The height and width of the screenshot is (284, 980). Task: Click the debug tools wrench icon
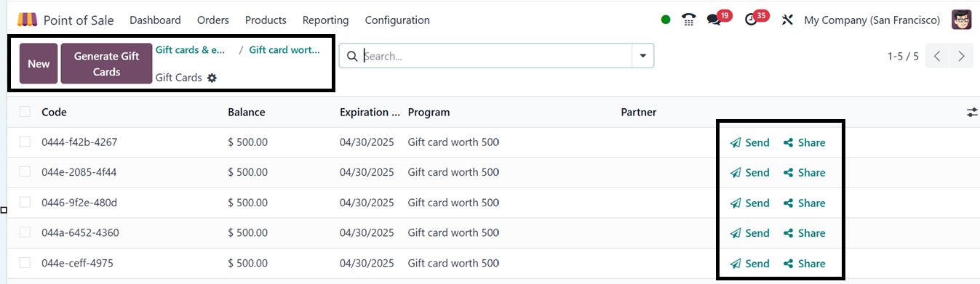786,20
